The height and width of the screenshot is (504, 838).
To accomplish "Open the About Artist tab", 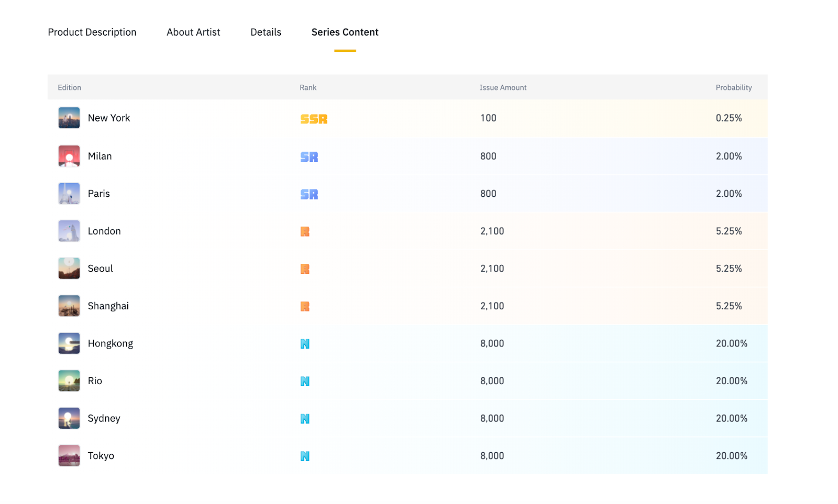I will click(x=193, y=32).
